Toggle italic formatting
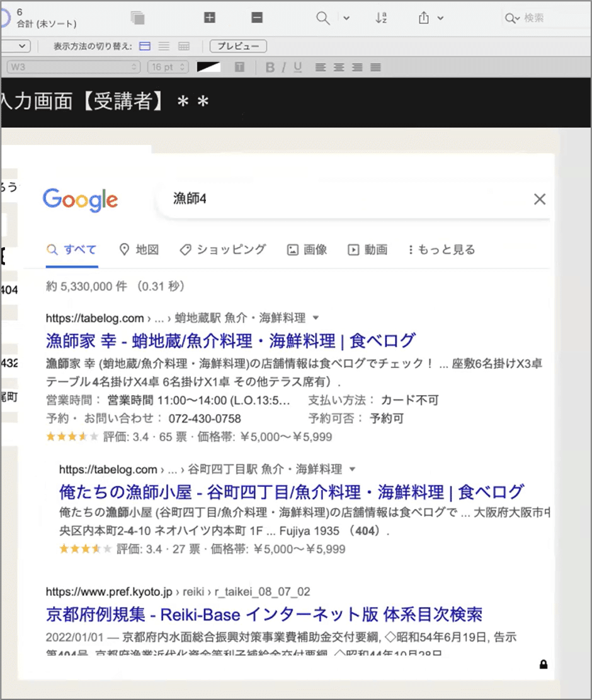Image resolution: width=592 pixels, height=700 pixels. (x=284, y=67)
